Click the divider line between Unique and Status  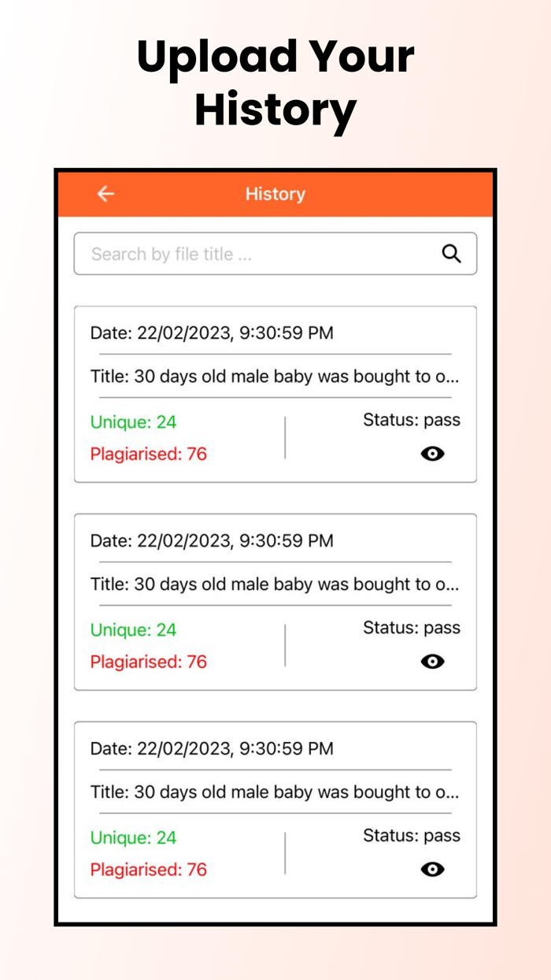coord(285,436)
